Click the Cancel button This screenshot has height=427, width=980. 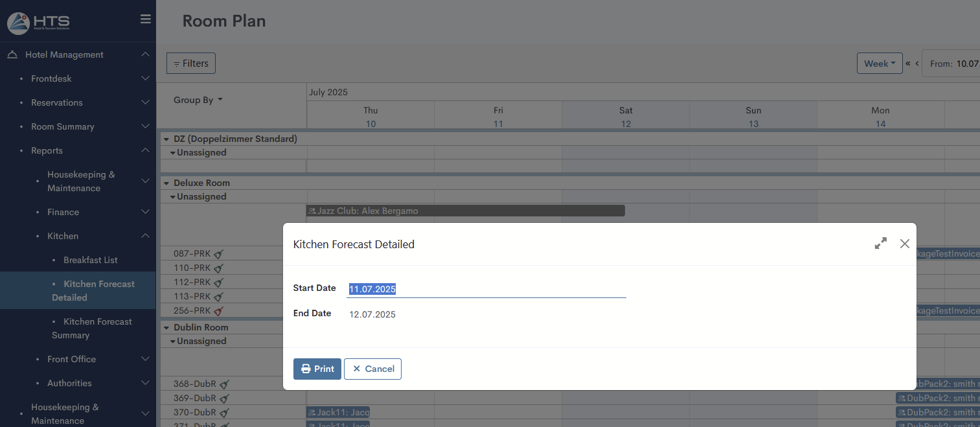point(372,369)
